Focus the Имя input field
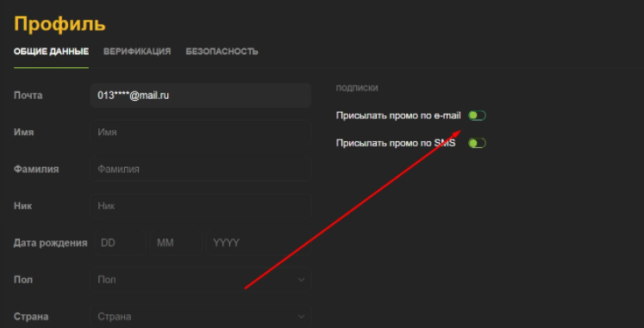Image resolution: width=644 pixels, height=328 pixels. [200, 132]
